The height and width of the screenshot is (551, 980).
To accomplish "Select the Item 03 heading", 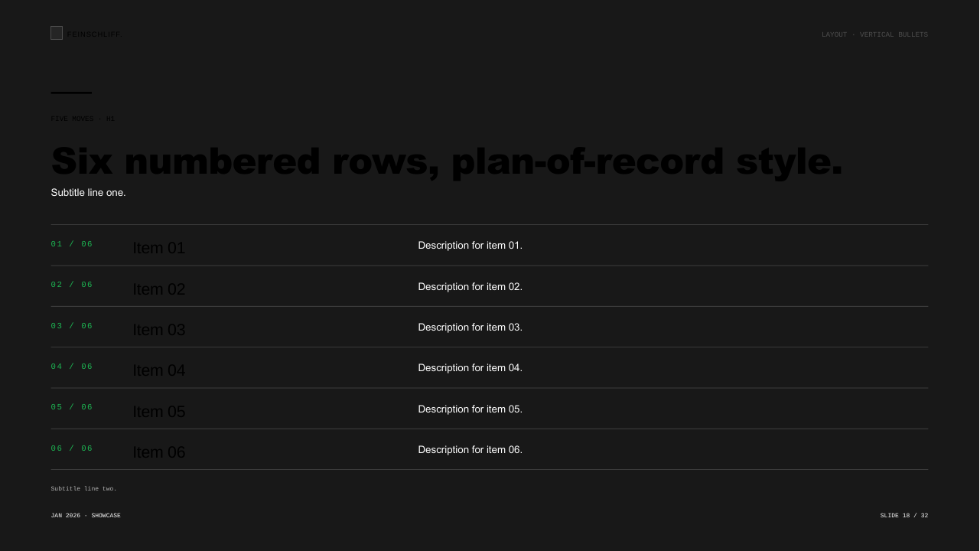I will pyautogui.click(x=159, y=330).
